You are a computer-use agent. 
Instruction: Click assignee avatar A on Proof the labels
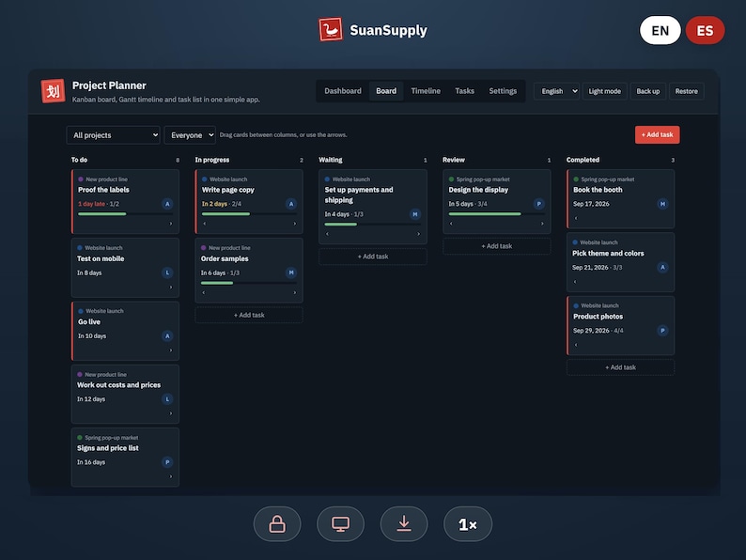tap(167, 204)
